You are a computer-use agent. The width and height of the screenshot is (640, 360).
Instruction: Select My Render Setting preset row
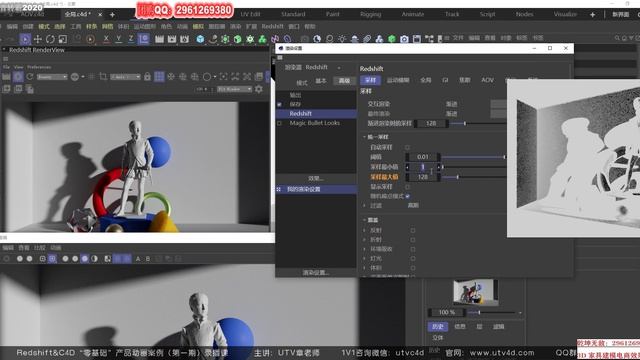[316, 189]
